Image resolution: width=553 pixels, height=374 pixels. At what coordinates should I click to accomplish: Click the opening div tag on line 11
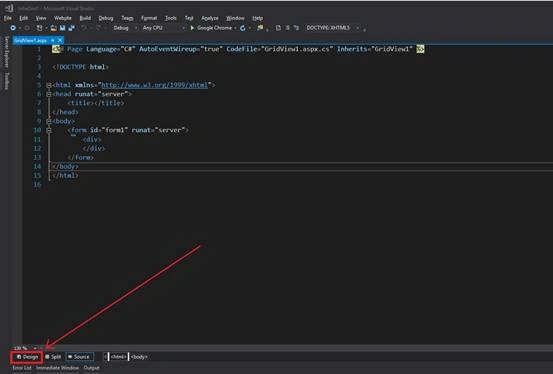point(92,139)
